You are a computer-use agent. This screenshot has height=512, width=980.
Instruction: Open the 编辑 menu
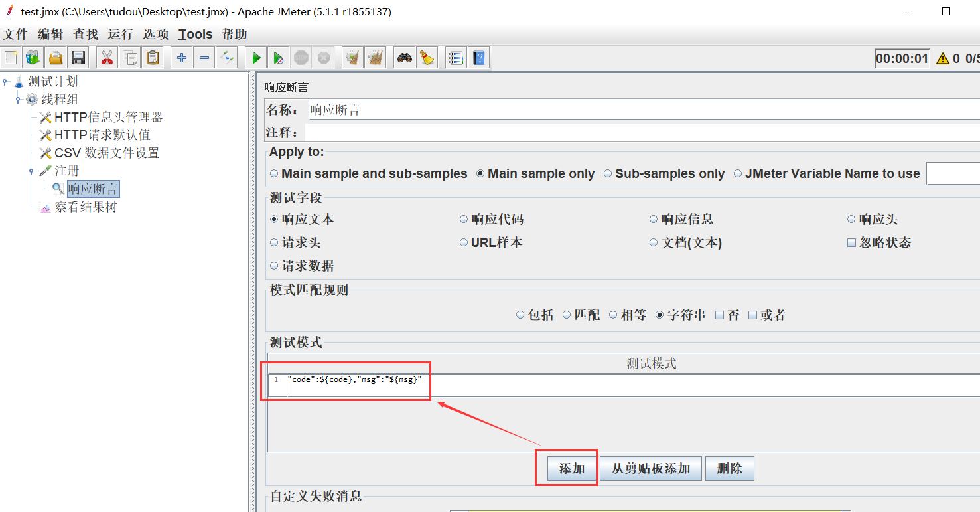tap(50, 34)
